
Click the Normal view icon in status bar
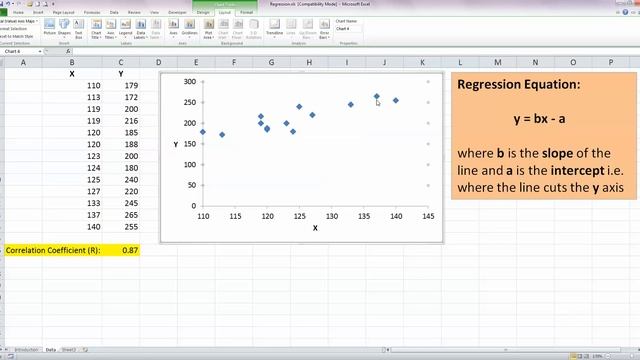click(573, 356)
